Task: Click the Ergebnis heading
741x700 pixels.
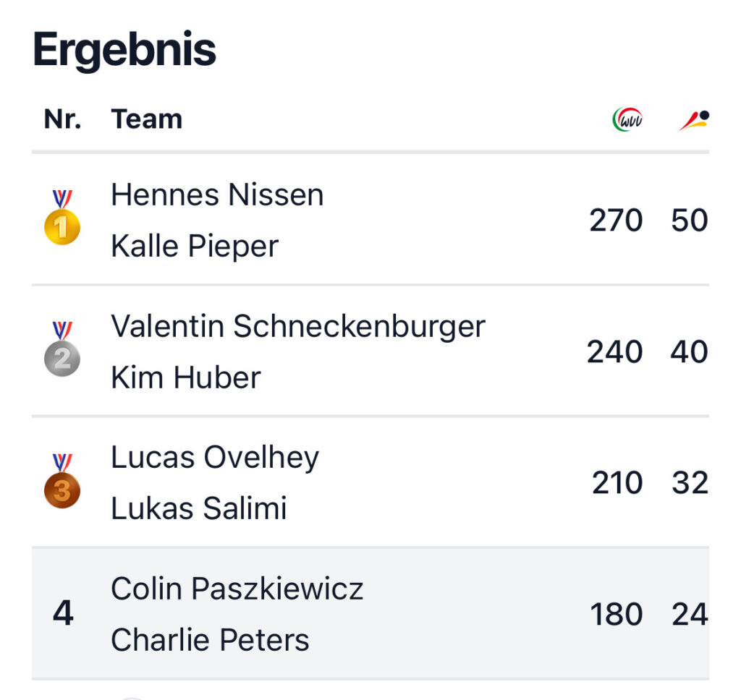Action: tap(124, 49)
